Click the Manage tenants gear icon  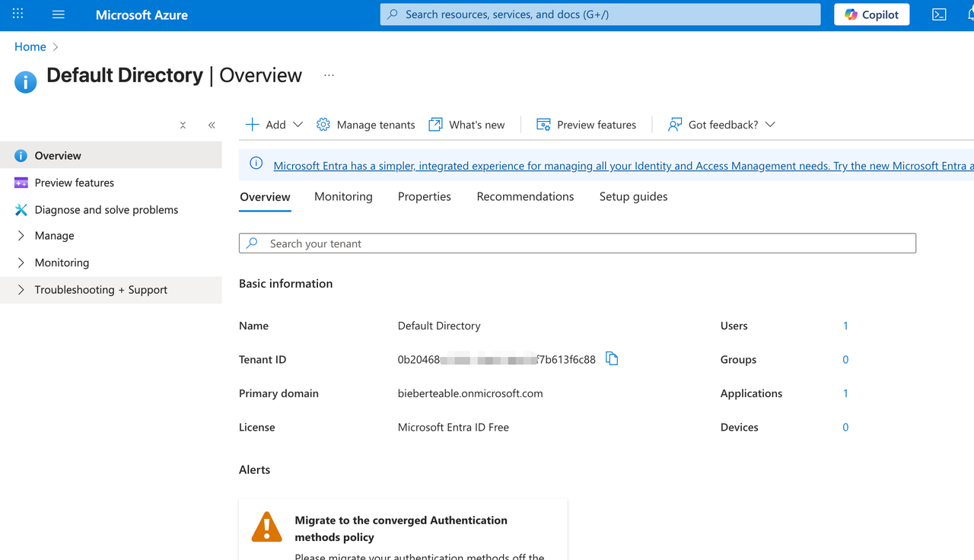coord(323,125)
